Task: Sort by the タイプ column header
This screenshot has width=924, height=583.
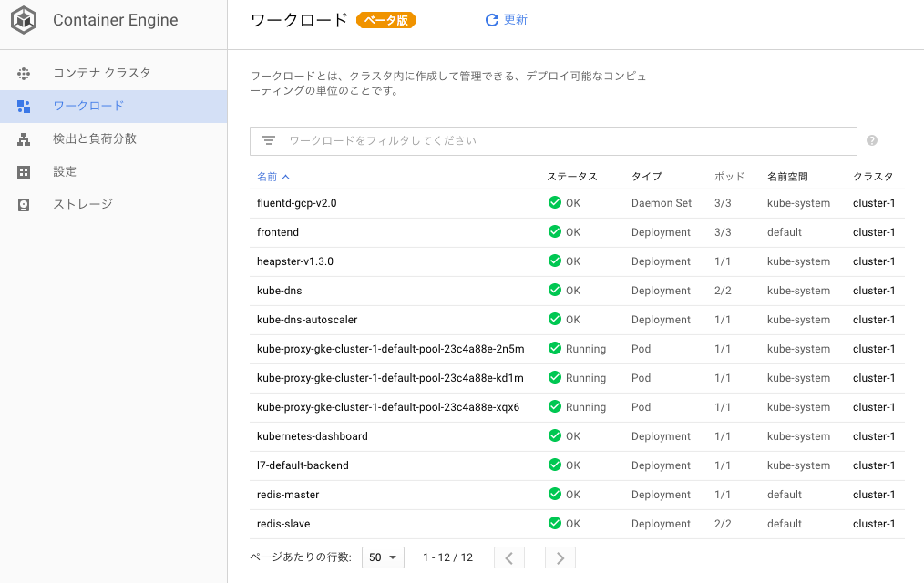Action: [x=646, y=177]
